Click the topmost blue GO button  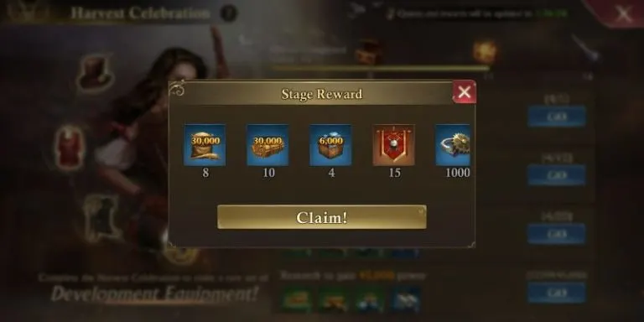[557, 117]
